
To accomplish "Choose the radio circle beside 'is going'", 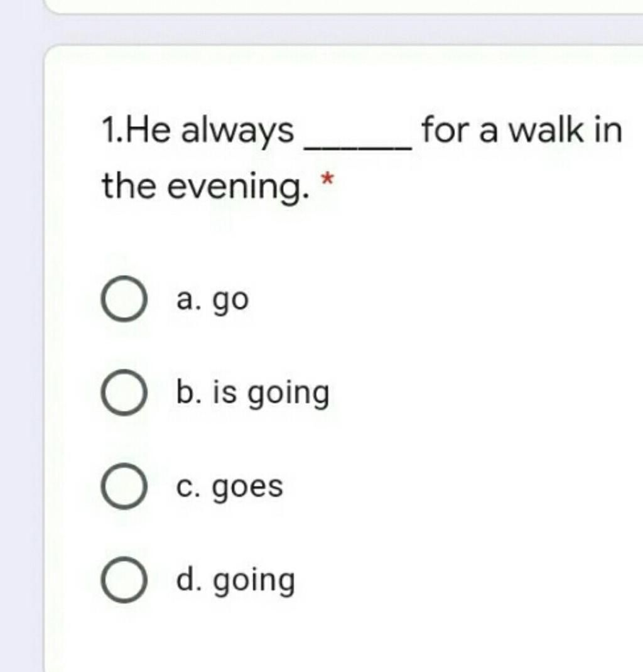I will (x=124, y=392).
